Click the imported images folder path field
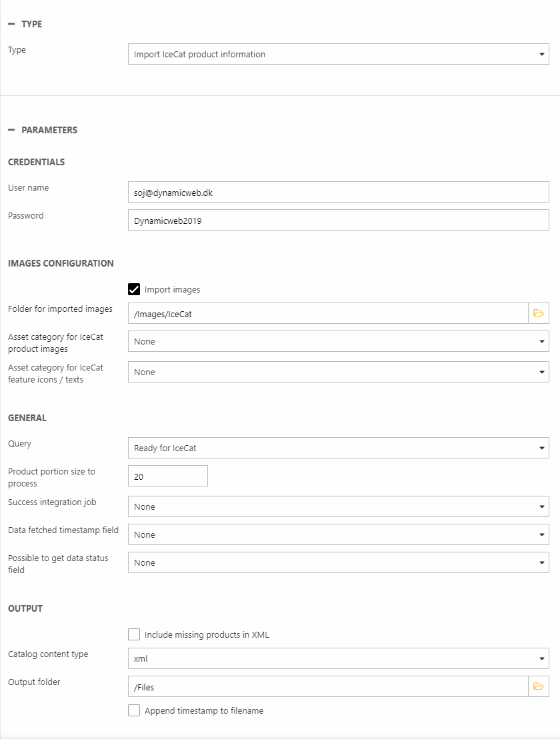Image resolution: width=560 pixels, height=739 pixels. 328,313
